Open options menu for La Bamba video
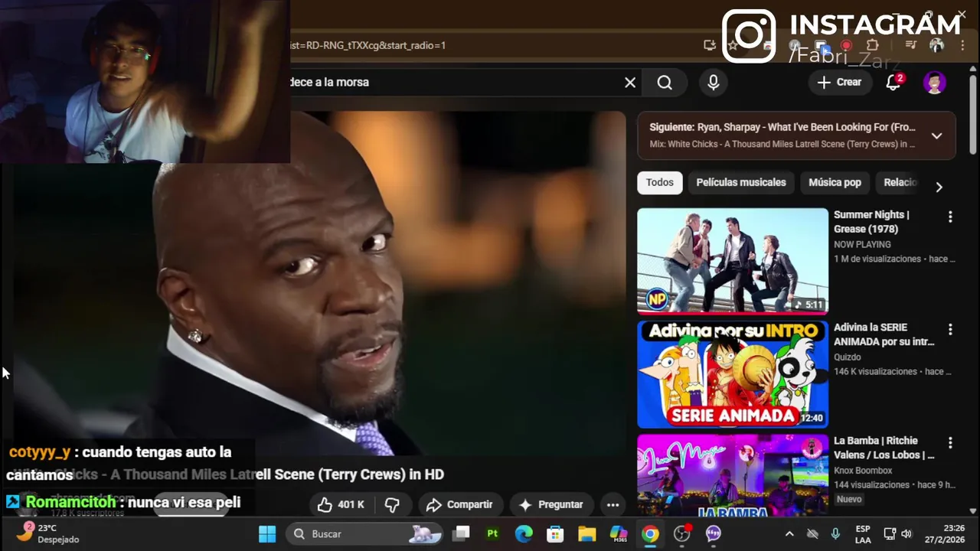The width and height of the screenshot is (980, 551). (950, 443)
